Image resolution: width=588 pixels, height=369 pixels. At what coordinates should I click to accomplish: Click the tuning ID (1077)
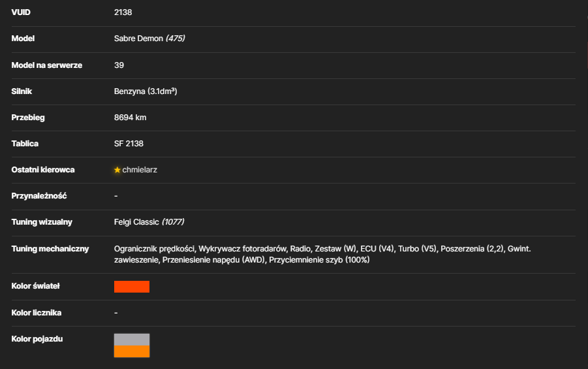point(173,222)
